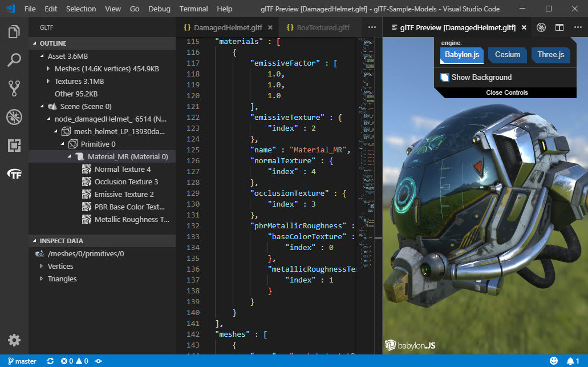Close the glTF Preview tab
588x367 pixels.
(x=524, y=27)
